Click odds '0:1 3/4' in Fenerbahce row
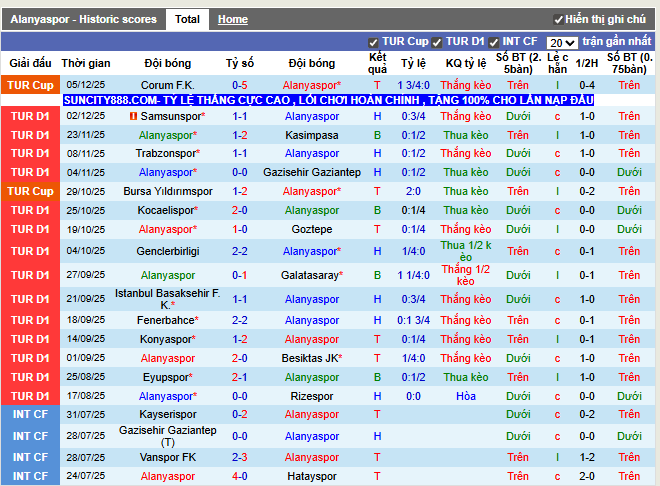This screenshot has height=486, width=660. (413, 320)
